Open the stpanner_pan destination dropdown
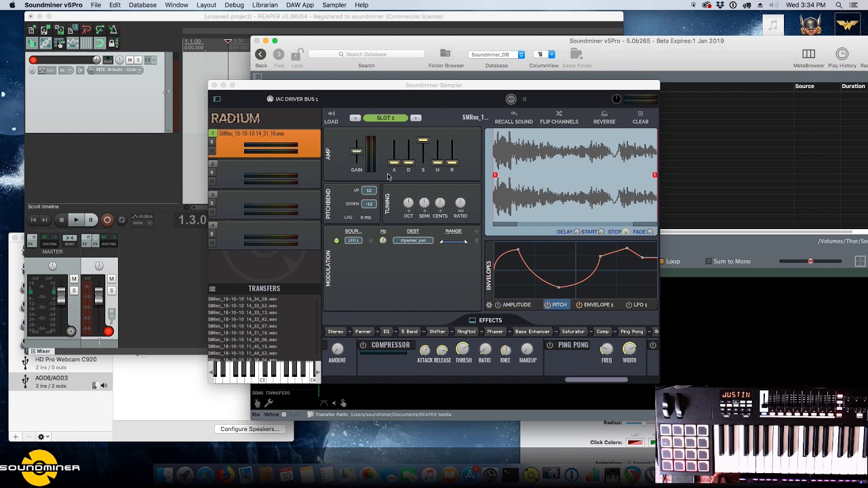Image resolution: width=868 pixels, height=488 pixels. [413, 241]
